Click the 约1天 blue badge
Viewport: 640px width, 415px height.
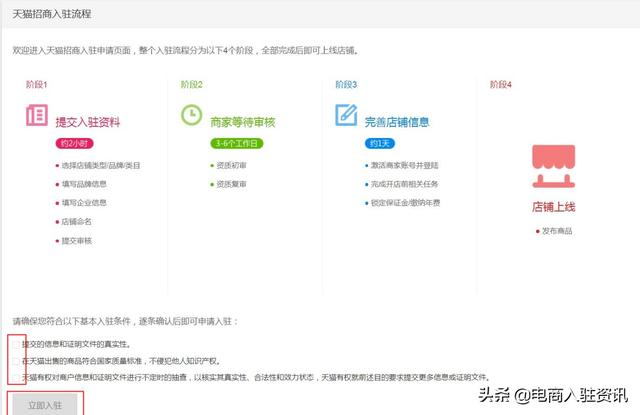[380, 144]
